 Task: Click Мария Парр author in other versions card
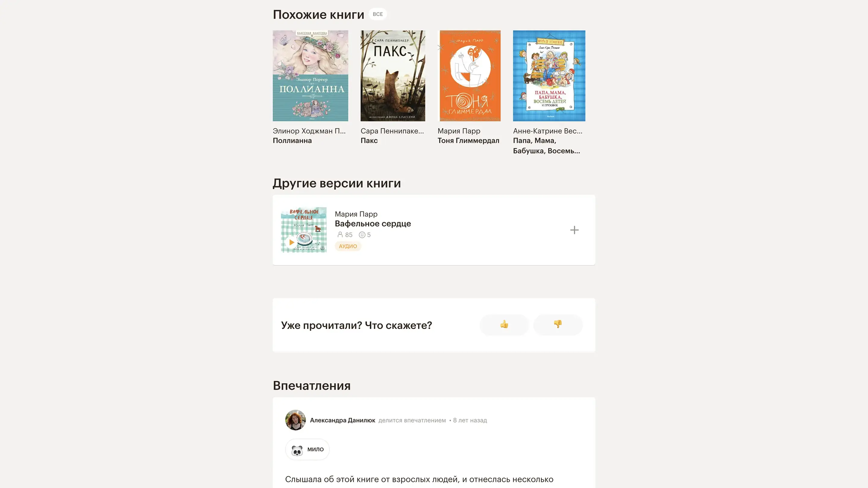[x=356, y=214]
